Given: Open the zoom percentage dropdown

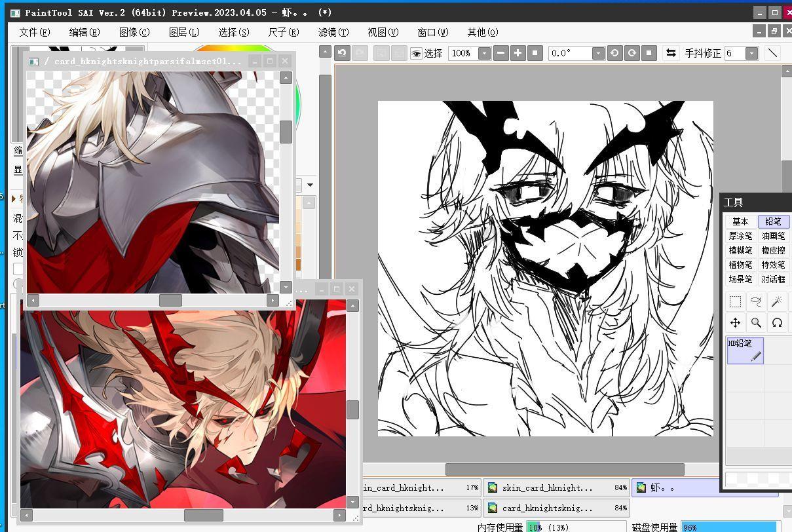Looking at the screenshot, I should point(484,53).
